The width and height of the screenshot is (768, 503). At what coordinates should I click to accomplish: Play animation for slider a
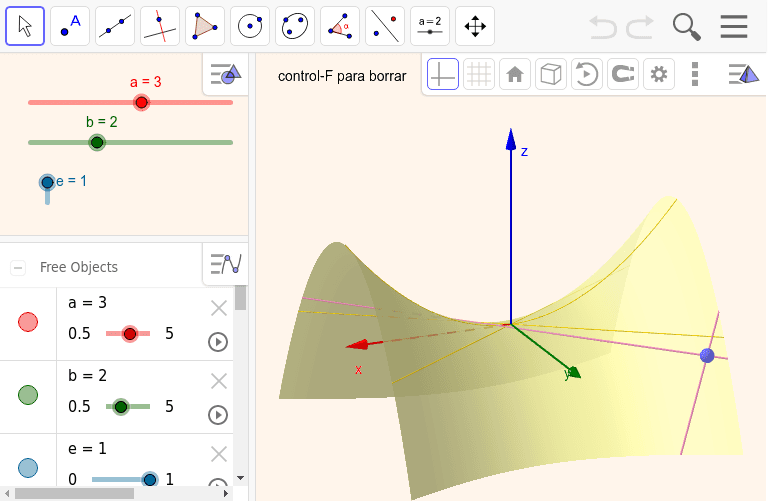tap(218, 342)
